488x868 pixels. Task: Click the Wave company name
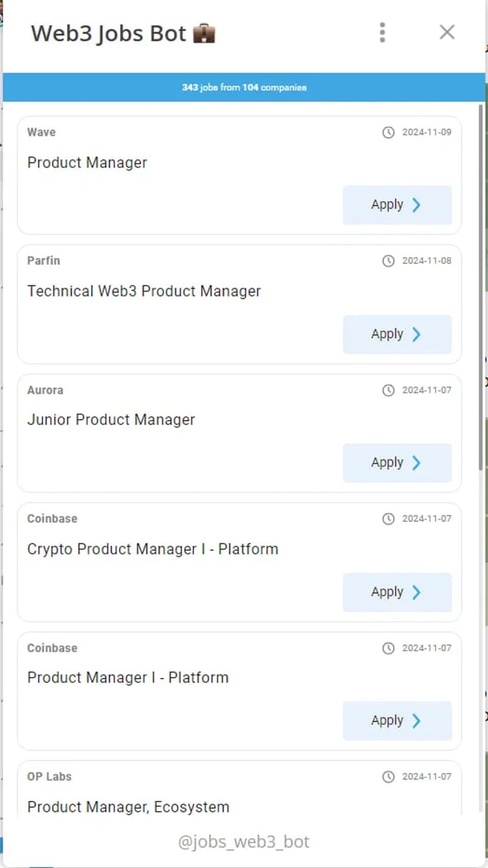(x=41, y=132)
